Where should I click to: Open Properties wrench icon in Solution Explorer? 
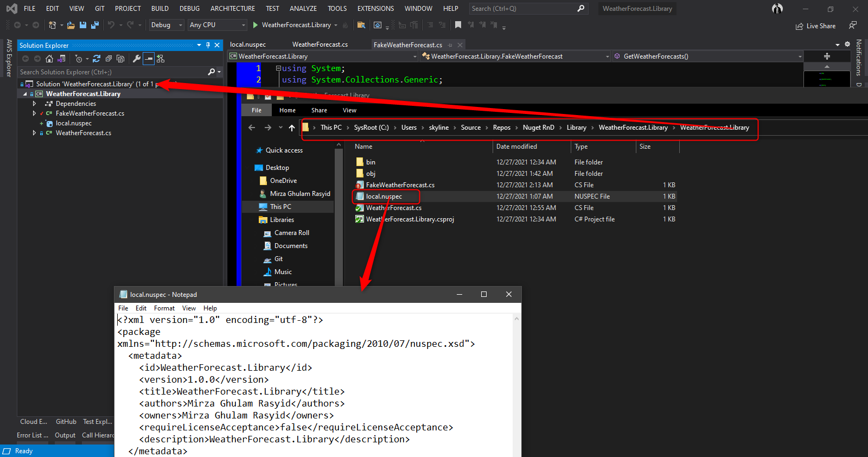(137, 59)
